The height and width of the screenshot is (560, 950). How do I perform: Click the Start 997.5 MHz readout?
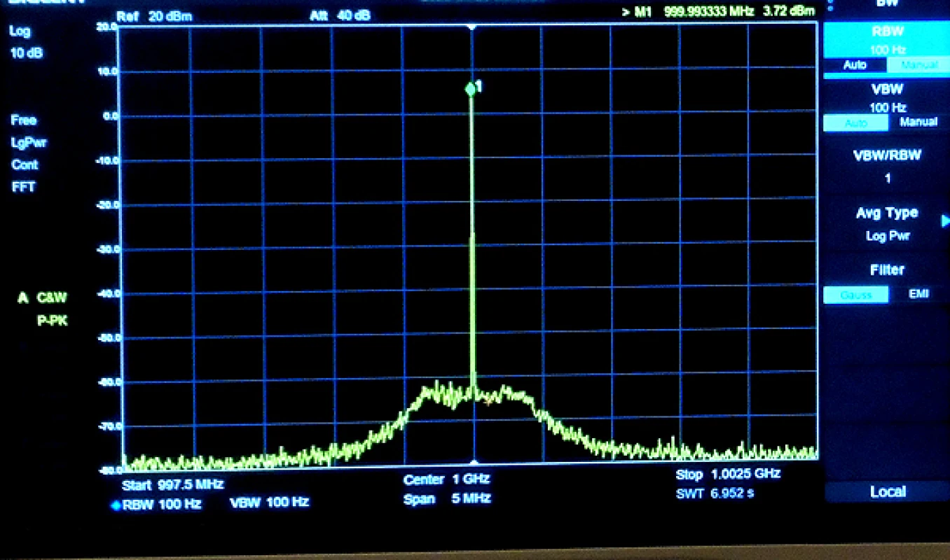coord(172,484)
